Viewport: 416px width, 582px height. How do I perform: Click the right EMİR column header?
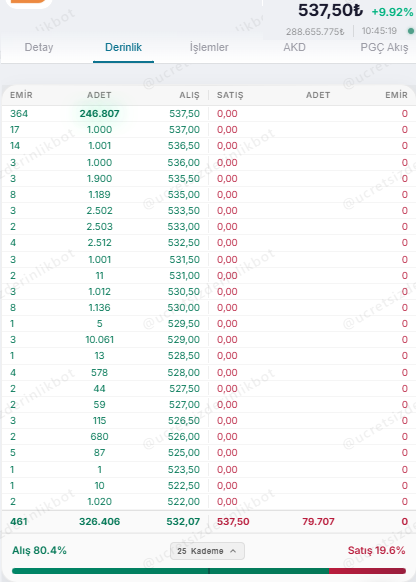[396, 95]
